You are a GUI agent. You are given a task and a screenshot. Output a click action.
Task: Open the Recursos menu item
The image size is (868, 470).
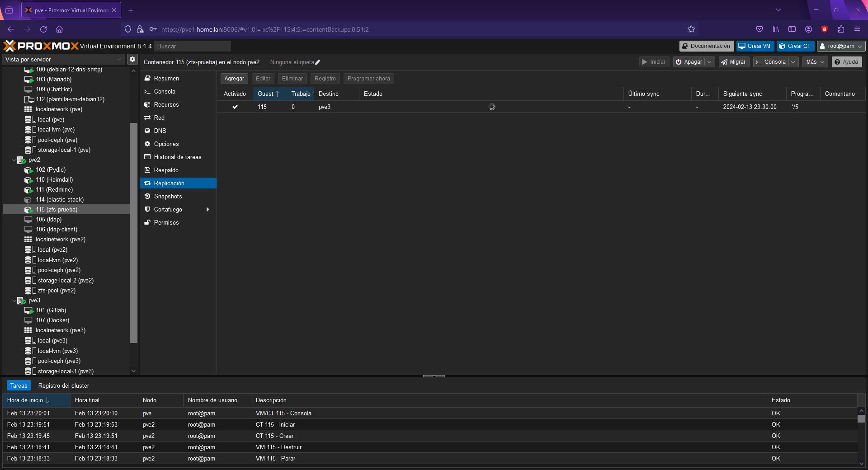pos(178,105)
